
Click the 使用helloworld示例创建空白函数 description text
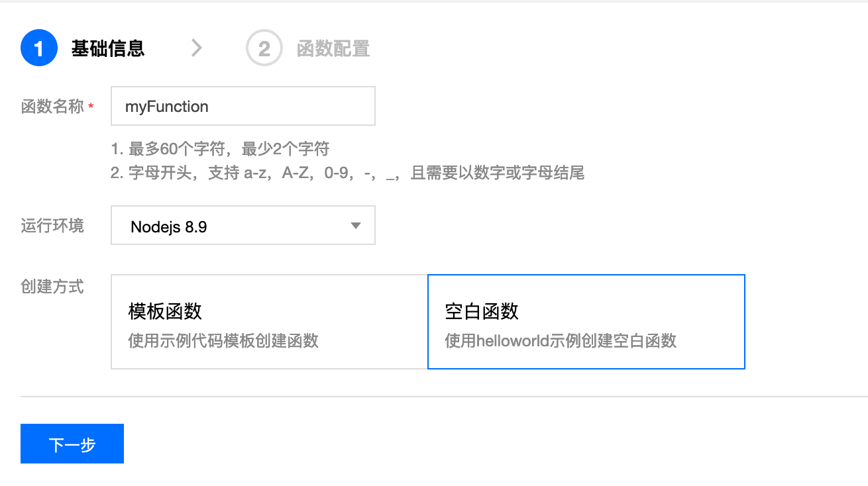coord(561,340)
